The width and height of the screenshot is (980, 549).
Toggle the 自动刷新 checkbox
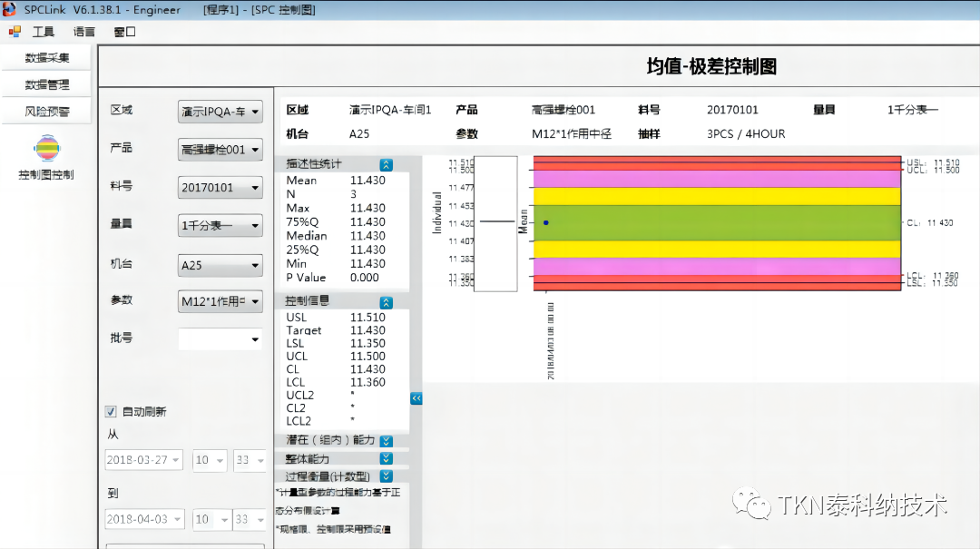(x=111, y=411)
